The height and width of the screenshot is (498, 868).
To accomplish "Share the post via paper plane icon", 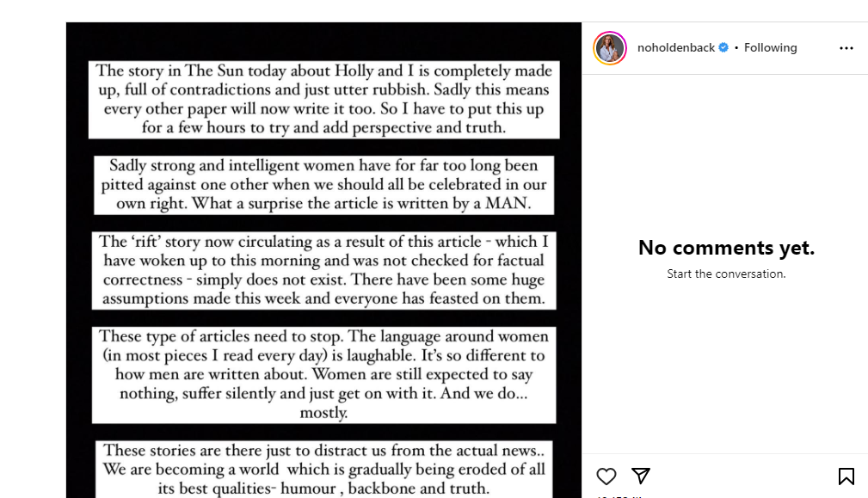I will [641, 476].
